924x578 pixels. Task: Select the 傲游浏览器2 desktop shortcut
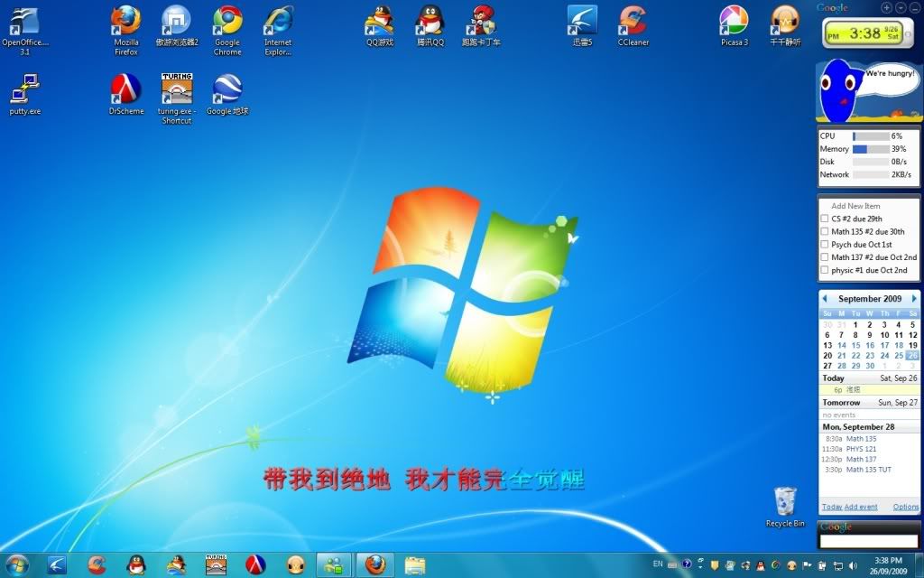click(x=177, y=26)
